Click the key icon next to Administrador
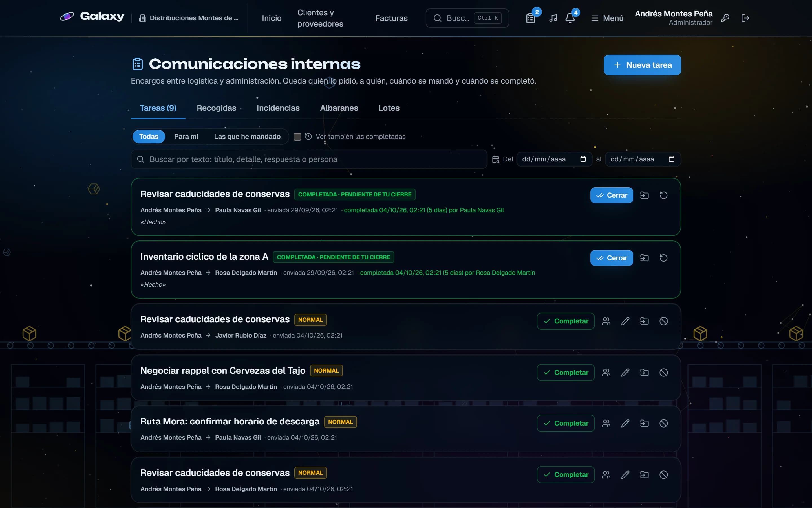Screen dimensions: 812x508 (x=725, y=18)
